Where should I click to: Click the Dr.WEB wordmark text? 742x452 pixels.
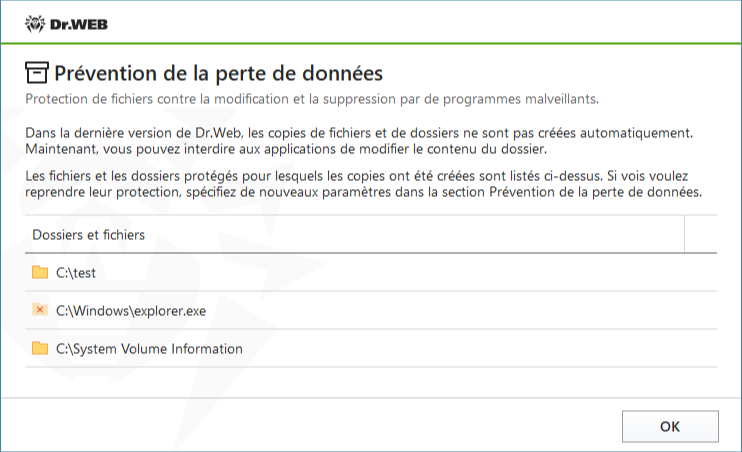pos(79,25)
